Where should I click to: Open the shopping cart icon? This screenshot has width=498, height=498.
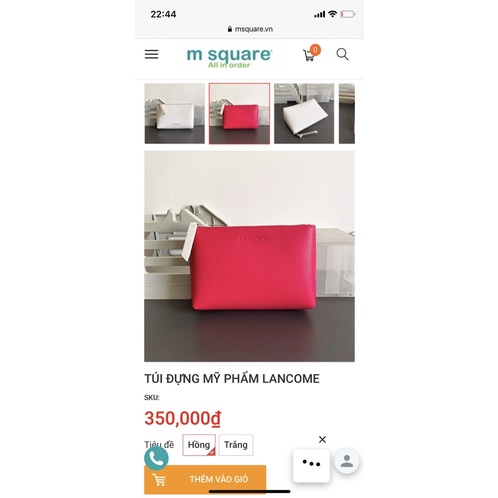click(x=309, y=55)
